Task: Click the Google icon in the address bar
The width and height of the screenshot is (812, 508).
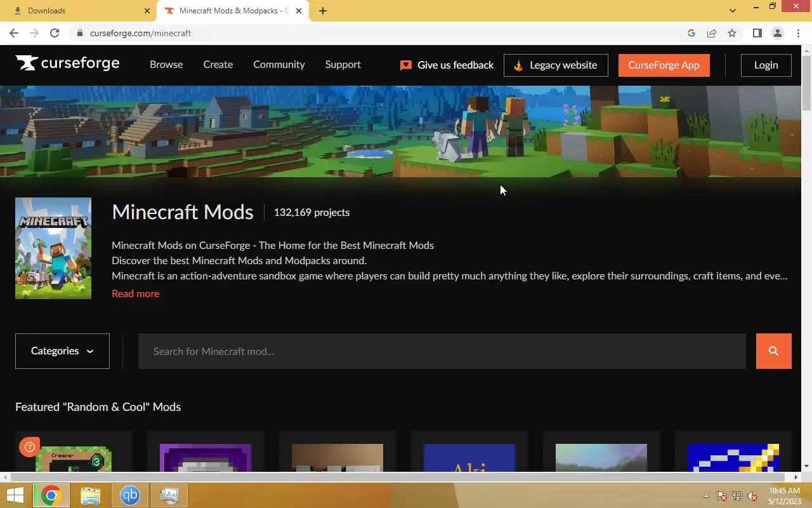Action: tap(691, 33)
